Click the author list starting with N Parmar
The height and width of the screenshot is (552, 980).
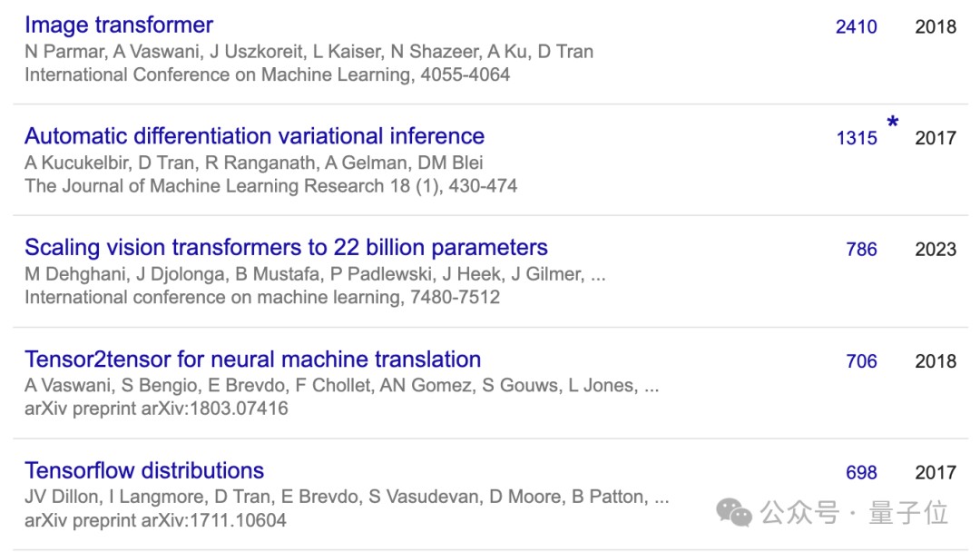[x=309, y=51]
